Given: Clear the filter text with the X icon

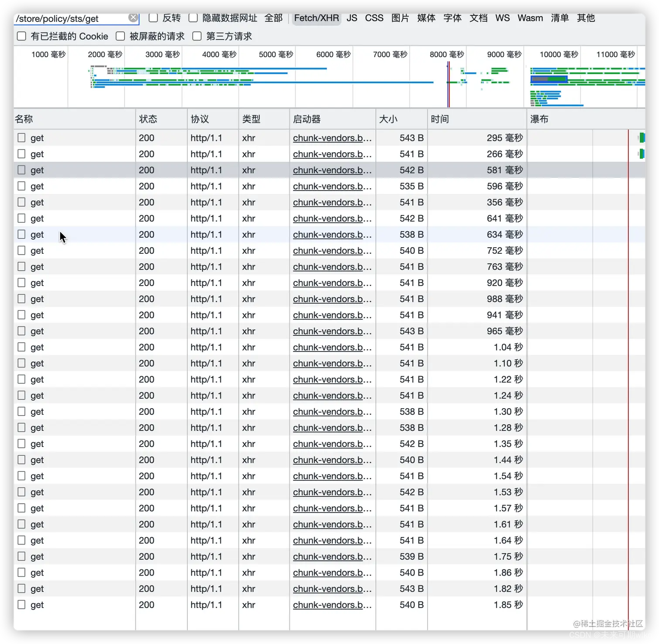Looking at the screenshot, I should (x=133, y=18).
